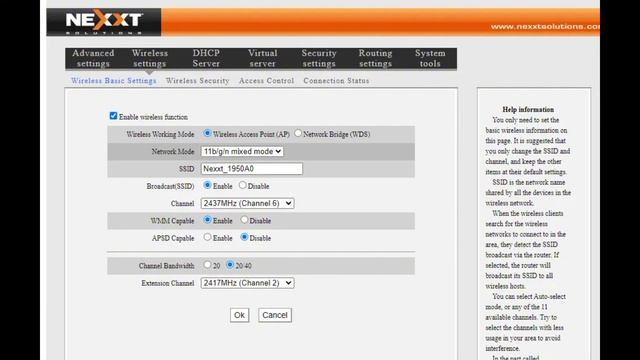This screenshot has height=360, width=640.
Task: Open the Channel dropdown
Action: pyautogui.click(x=247, y=203)
